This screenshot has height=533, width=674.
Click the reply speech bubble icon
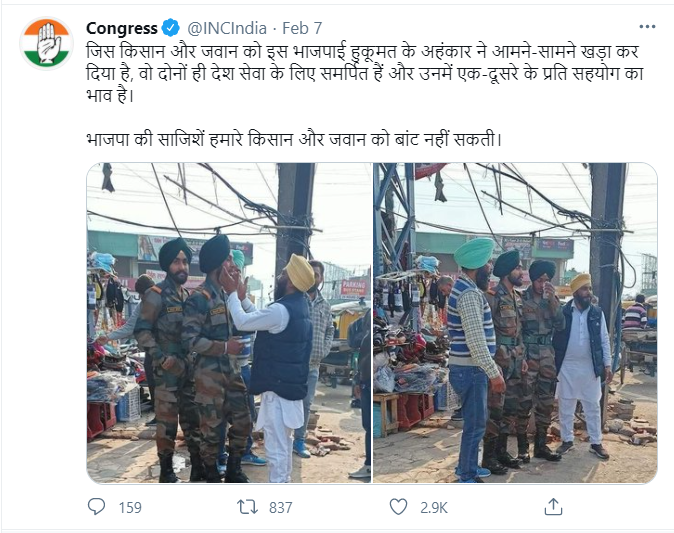click(96, 507)
